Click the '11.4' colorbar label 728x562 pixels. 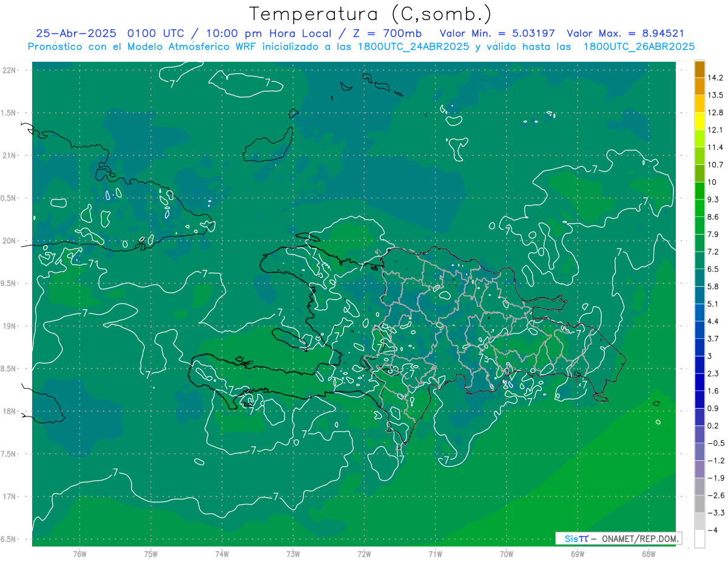click(x=715, y=147)
